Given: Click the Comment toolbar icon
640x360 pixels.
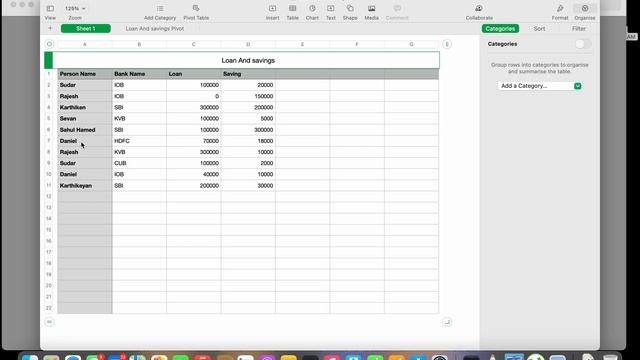Looking at the screenshot, I should pyautogui.click(x=397, y=9).
